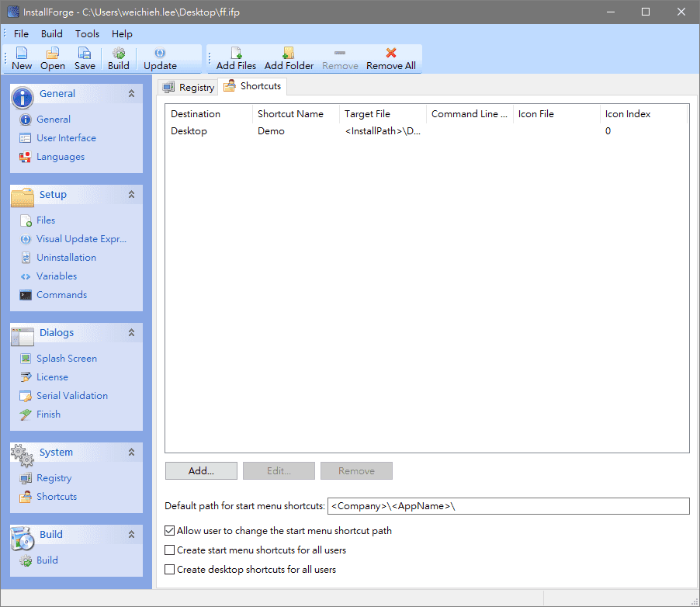
Task: Click the Add... button
Action: [x=201, y=470]
